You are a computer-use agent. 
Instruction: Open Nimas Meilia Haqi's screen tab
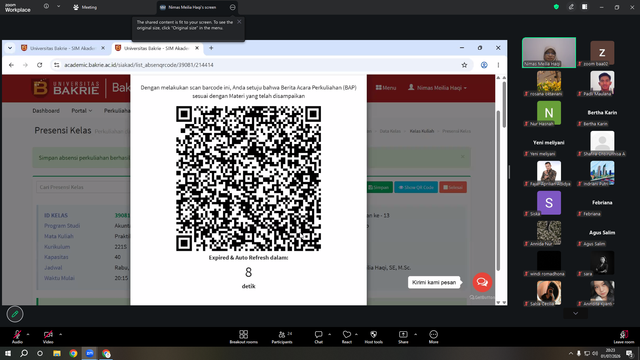click(x=192, y=7)
